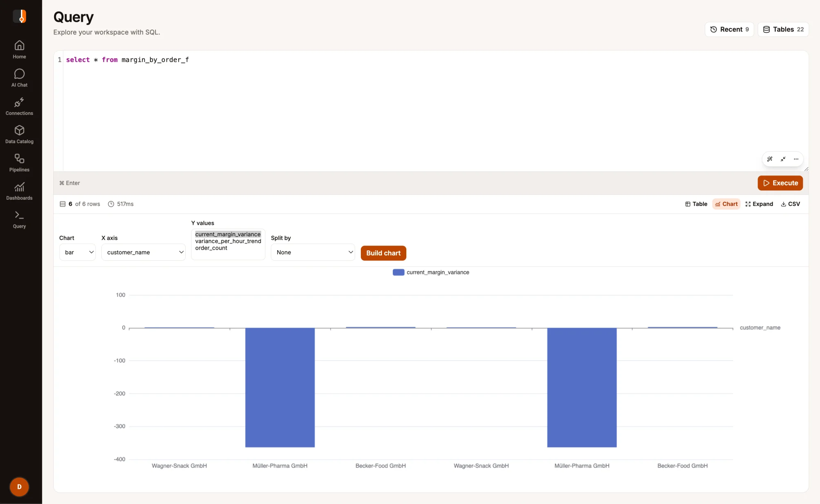Open AI Chat from the sidebar
The width and height of the screenshot is (820, 504).
tap(19, 78)
